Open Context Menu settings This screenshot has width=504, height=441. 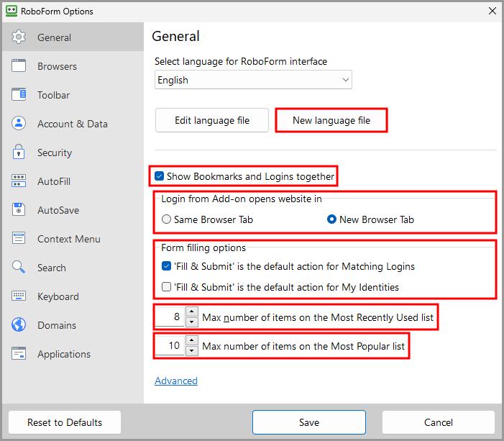click(73, 239)
